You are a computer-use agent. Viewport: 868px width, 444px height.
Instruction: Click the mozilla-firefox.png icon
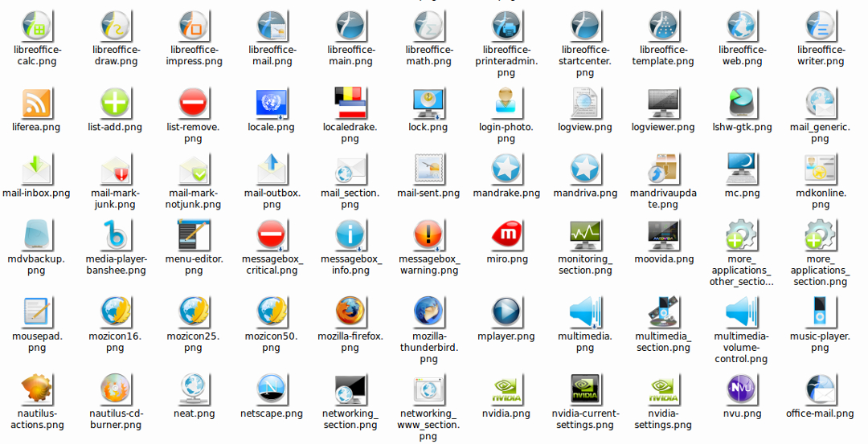350,312
